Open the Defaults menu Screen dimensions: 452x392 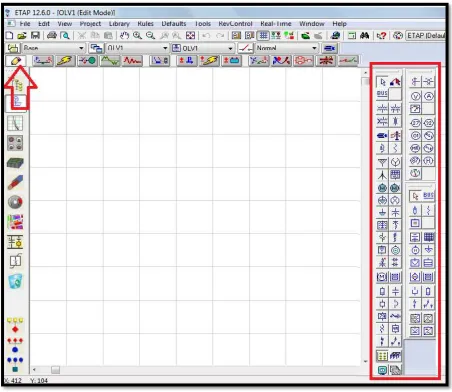[x=174, y=24]
